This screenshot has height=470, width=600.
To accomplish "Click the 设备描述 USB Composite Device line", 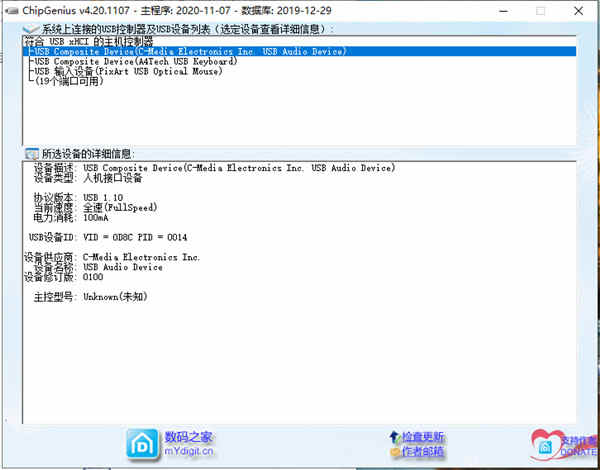I will [214, 168].
